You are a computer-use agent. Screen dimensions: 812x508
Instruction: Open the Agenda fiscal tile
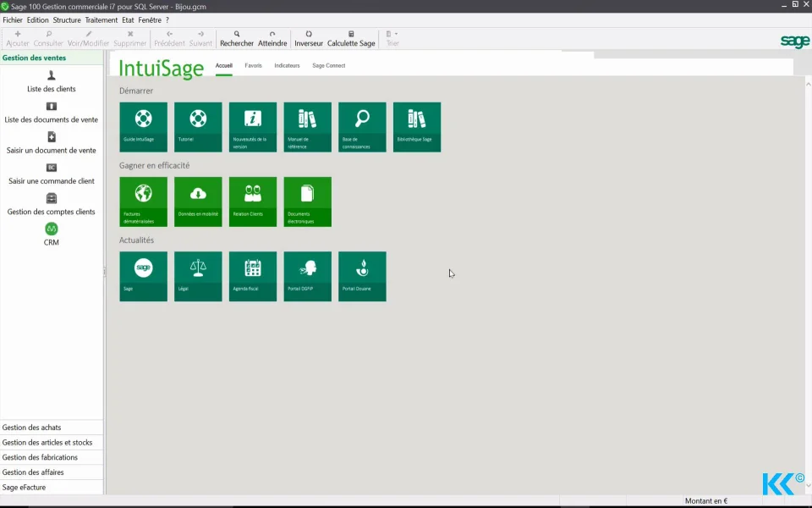pyautogui.click(x=253, y=276)
